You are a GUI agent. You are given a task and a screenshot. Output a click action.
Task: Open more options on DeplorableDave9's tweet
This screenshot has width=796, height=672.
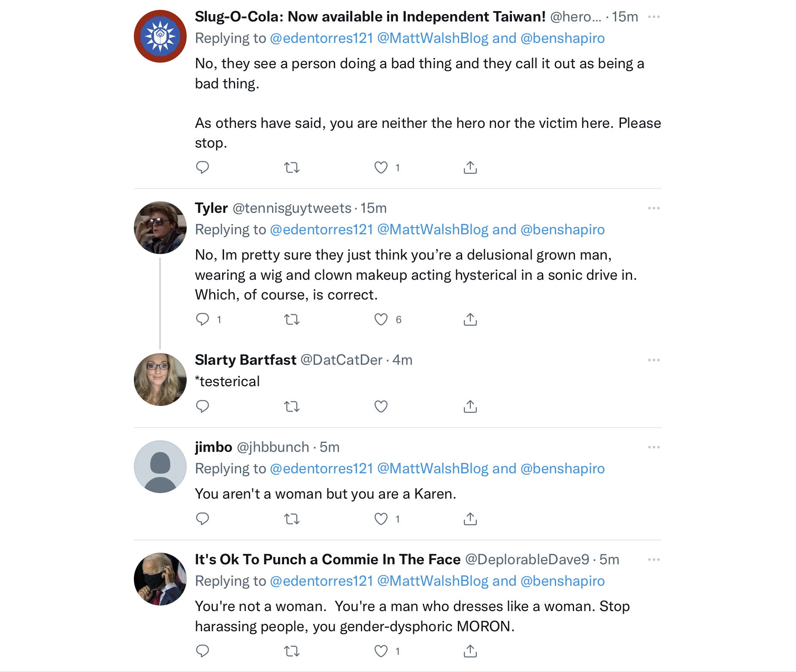coord(654,560)
